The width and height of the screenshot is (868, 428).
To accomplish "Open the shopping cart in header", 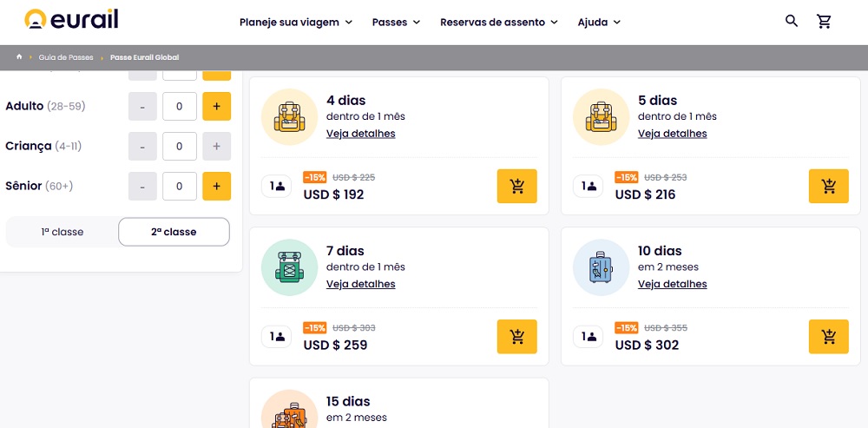I will point(824,22).
